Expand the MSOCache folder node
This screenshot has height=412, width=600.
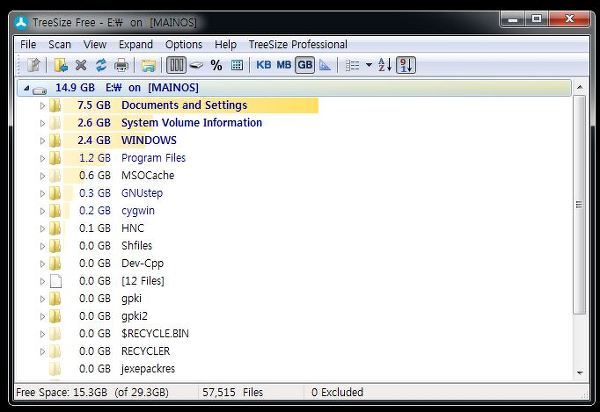tap(42, 176)
